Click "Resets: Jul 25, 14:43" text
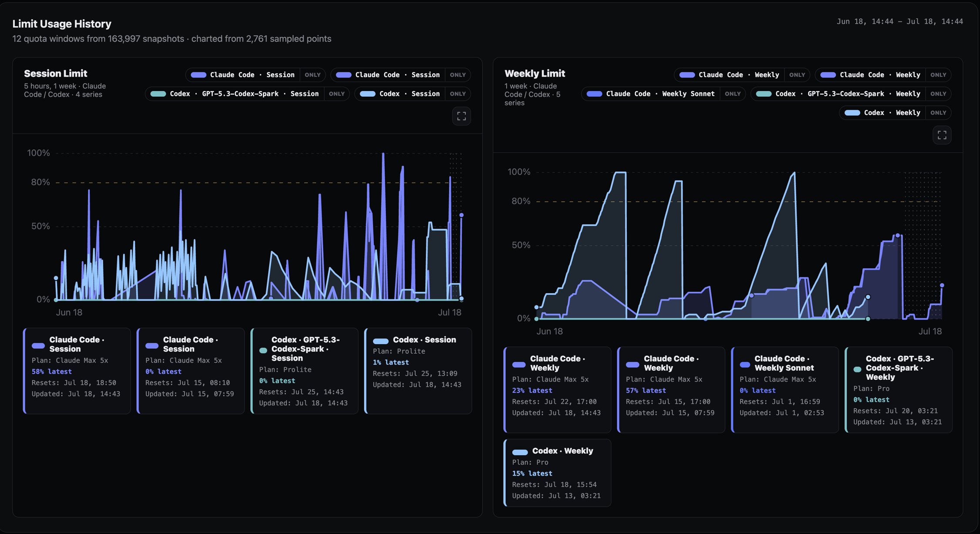 pos(301,392)
